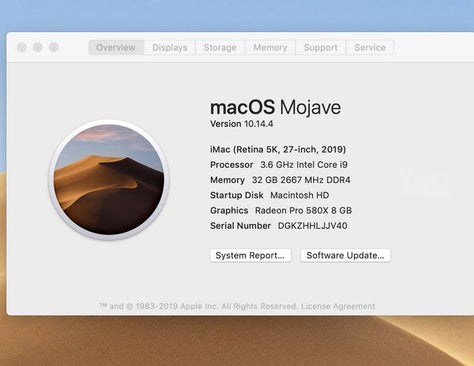Click the graphics value 'Radeon Pro 580X 8 GB'

tap(303, 211)
